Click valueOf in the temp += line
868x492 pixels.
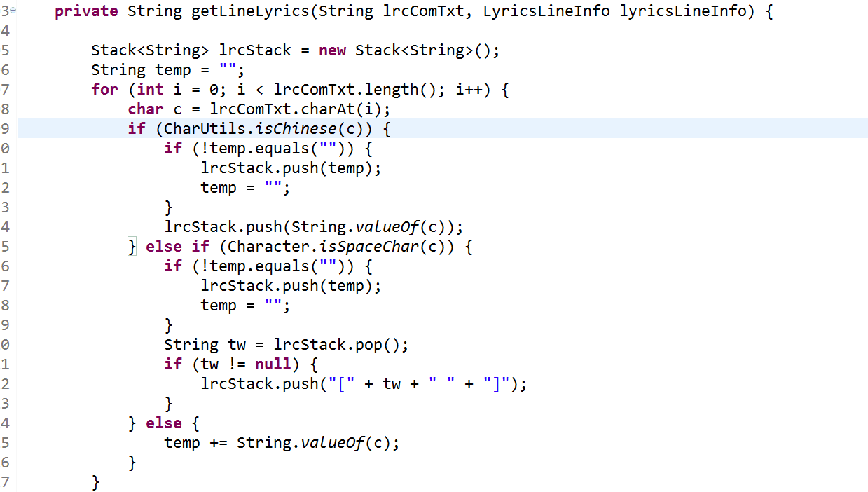[332, 444]
